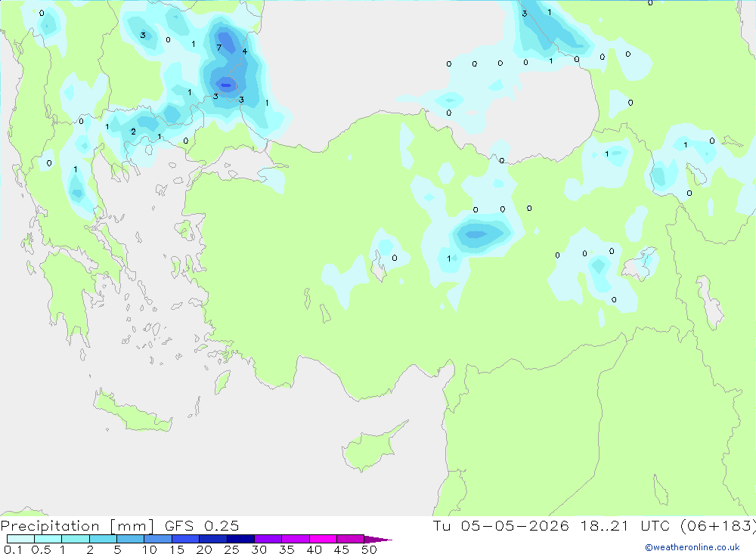The height and width of the screenshot is (554, 756).
Task: Click the 15–20 mm royal blue swatch
Action: 185,539
